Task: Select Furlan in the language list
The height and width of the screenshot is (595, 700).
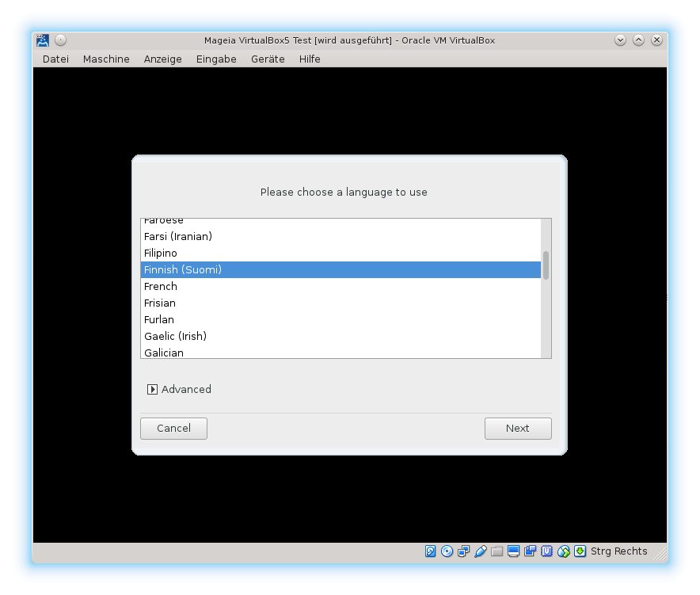Action: click(340, 320)
